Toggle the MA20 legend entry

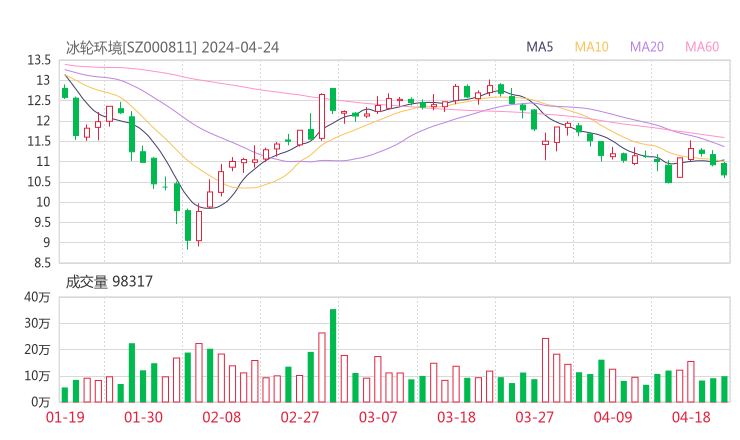point(647,47)
